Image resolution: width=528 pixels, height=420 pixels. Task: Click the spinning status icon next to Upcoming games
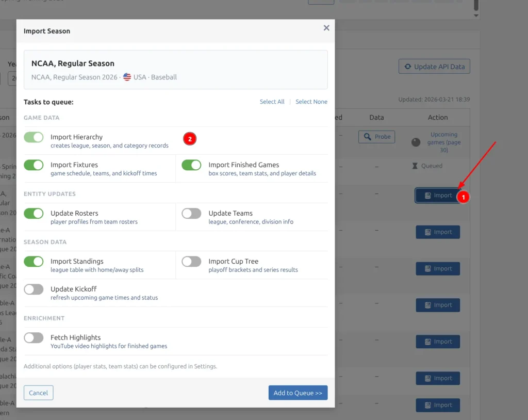416,142
